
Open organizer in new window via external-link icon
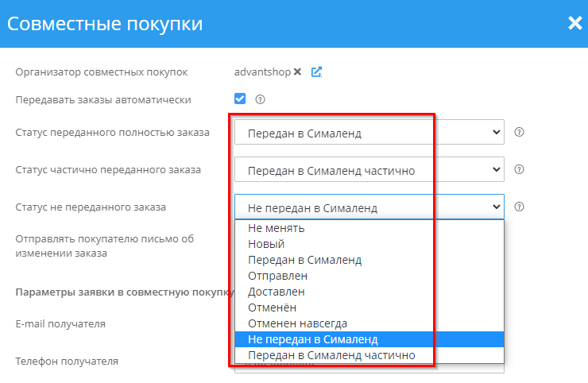pos(316,72)
